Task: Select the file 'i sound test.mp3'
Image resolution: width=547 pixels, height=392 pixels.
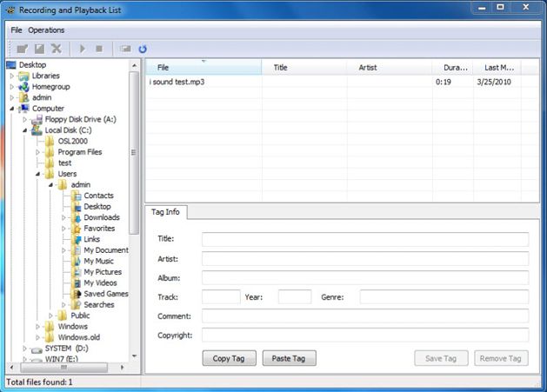Action: click(177, 82)
